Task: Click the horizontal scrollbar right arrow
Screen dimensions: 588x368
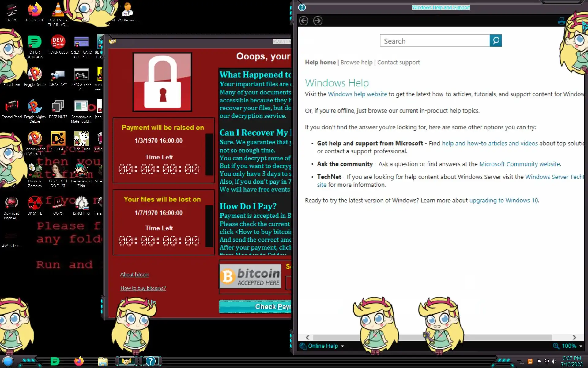Action: (x=574, y=337)
